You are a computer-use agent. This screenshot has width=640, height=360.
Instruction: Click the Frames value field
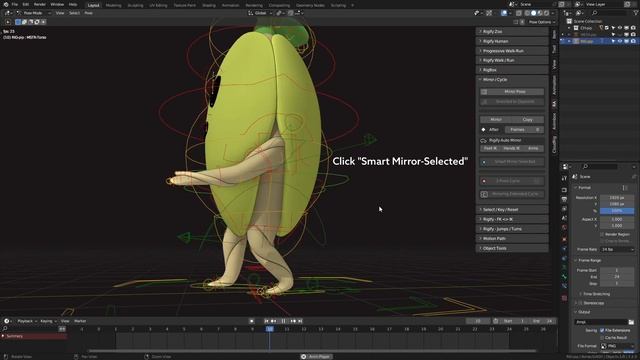[x=524, y=130]
